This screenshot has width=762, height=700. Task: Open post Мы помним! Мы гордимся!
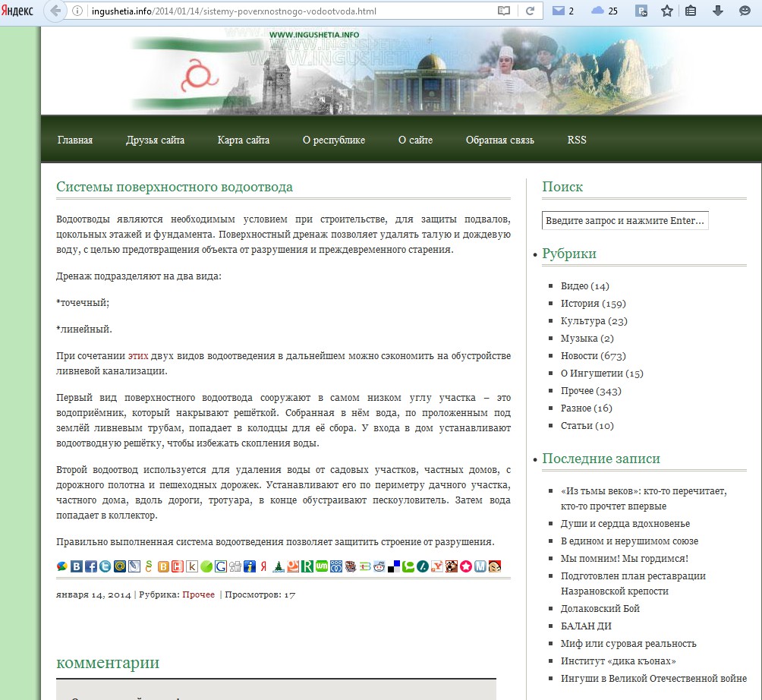[x=625, y=559]
